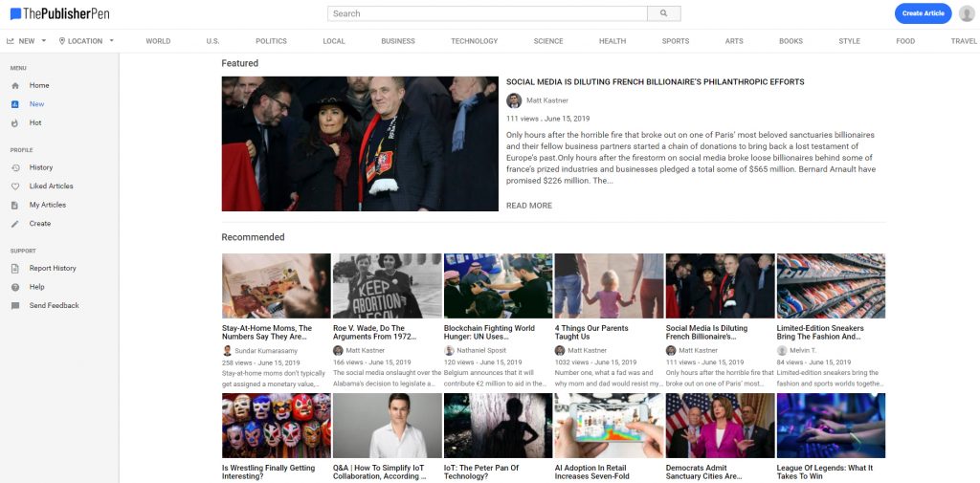This screenshot has height=483, width=980.
Task: Select the TECHNOLOGY category tab
Action: pyautogui.click(x=475, y=41)
